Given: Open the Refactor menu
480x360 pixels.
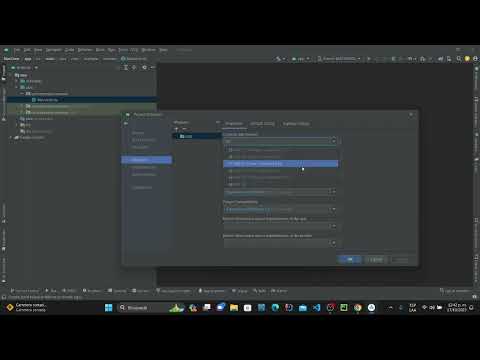Looking at the screenshot, I should point(85,50).
